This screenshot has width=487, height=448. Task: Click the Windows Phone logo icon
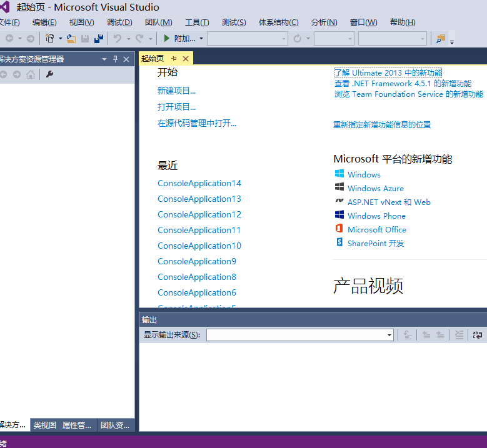click(x=339, y=214)
